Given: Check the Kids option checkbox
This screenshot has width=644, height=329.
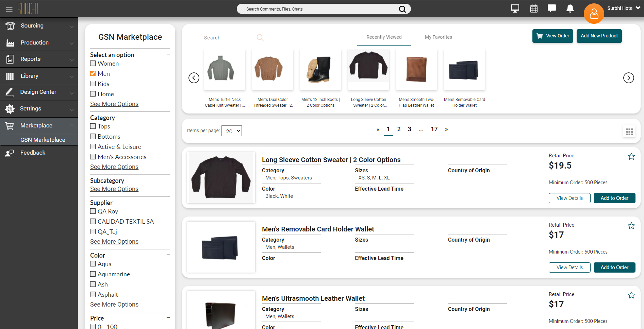Looking at the screenshot, I should coord(93,84).
